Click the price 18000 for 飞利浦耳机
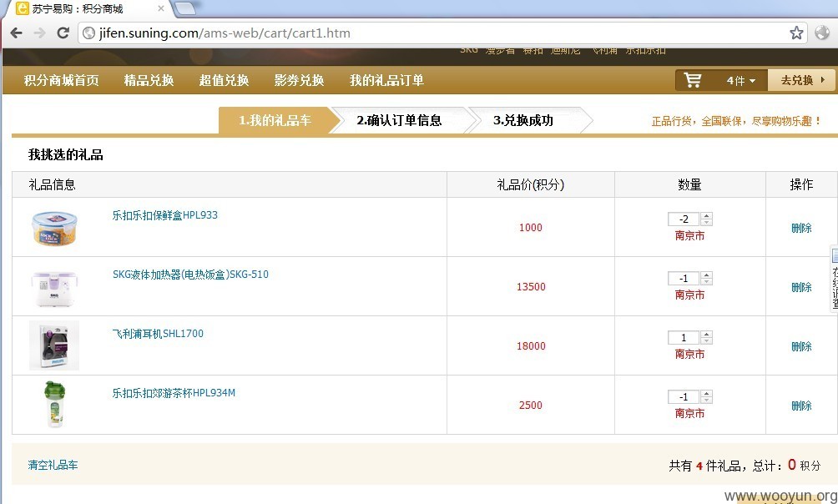This screenshot has width=838, height=504. pyautogui.click(x=531, y=346)
